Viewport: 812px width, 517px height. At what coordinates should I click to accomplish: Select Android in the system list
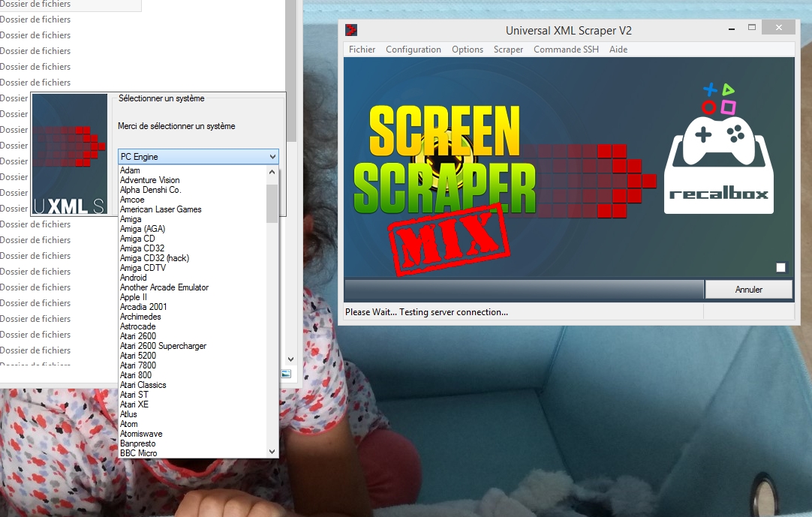tap(193, 278)
